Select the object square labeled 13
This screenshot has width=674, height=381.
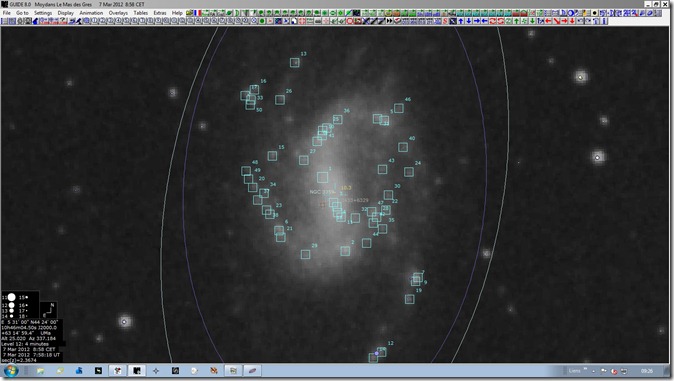(x=294, y=63)
